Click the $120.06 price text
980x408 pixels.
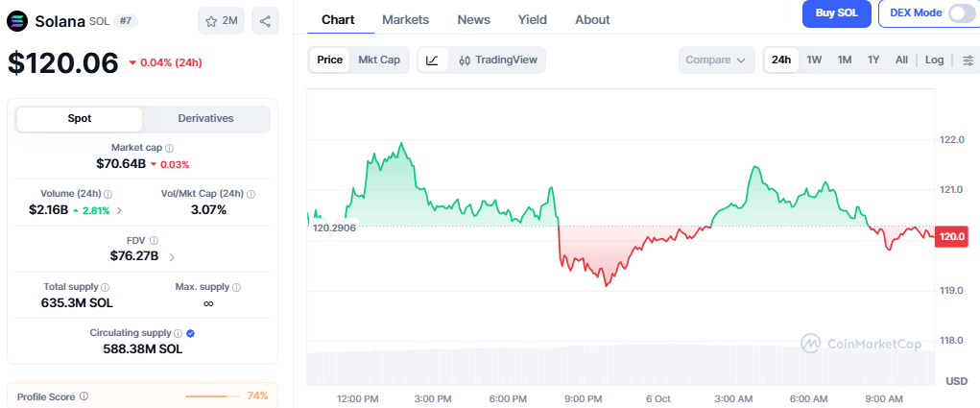click(63, 63)
